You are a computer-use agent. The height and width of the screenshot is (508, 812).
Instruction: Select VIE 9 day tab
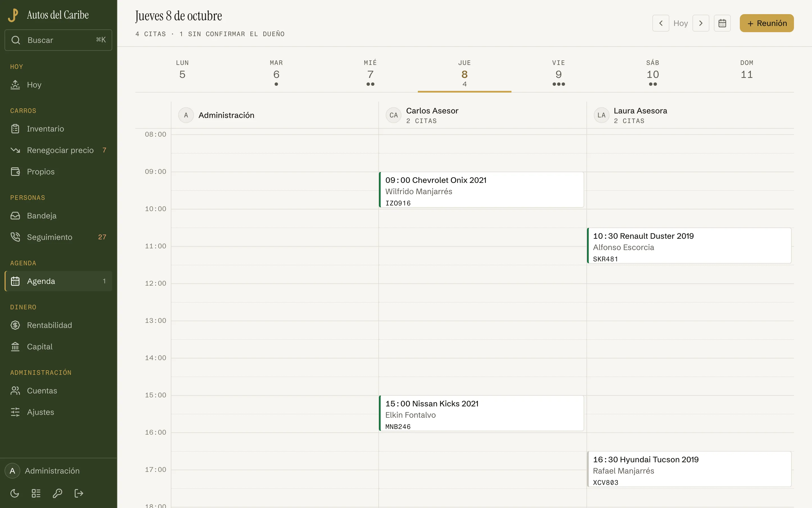558,73
